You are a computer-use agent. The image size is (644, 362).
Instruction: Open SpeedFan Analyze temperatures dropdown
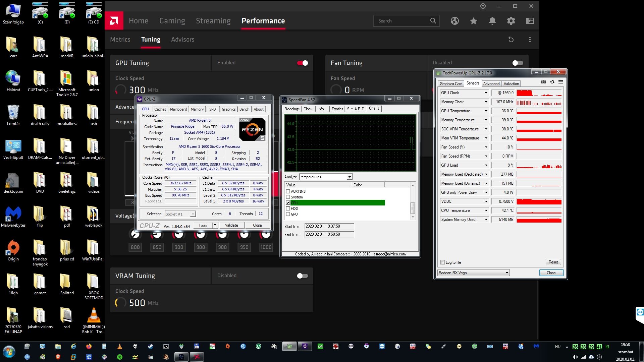pos(349,177)
